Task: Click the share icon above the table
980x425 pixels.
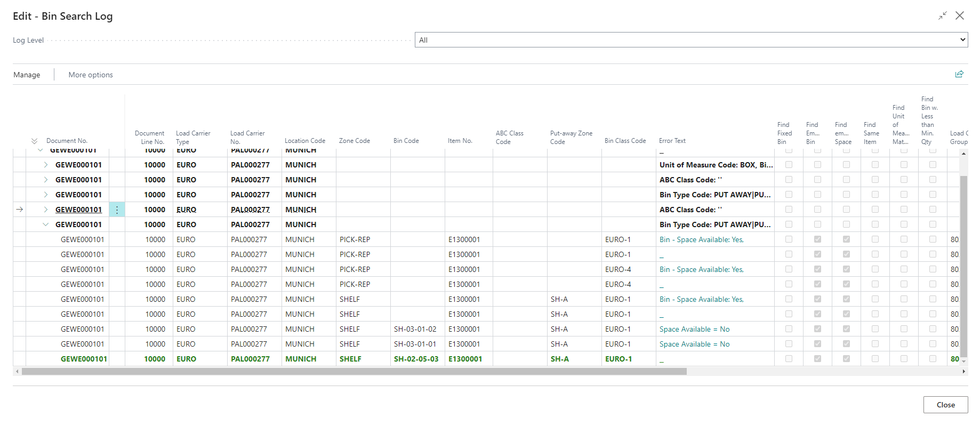Action: (x=959, y=74)
